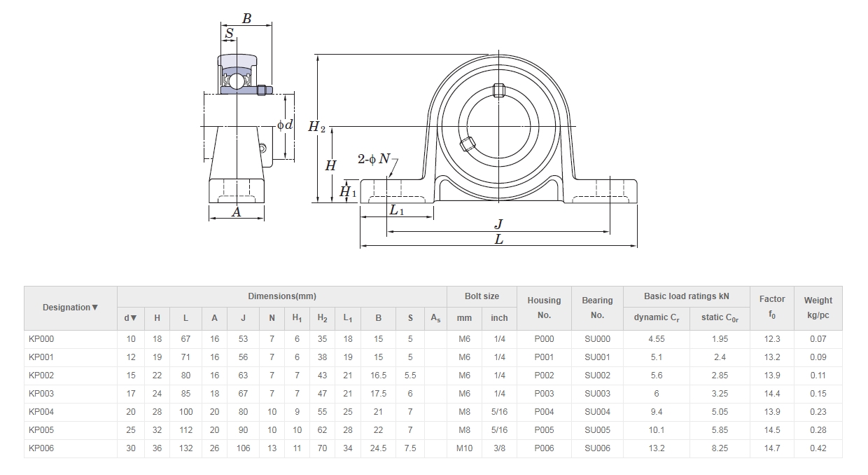Viewport: 868px width, 475px height.
Task: Click the Dimensions(mm) header
Action: click(281, 296)
